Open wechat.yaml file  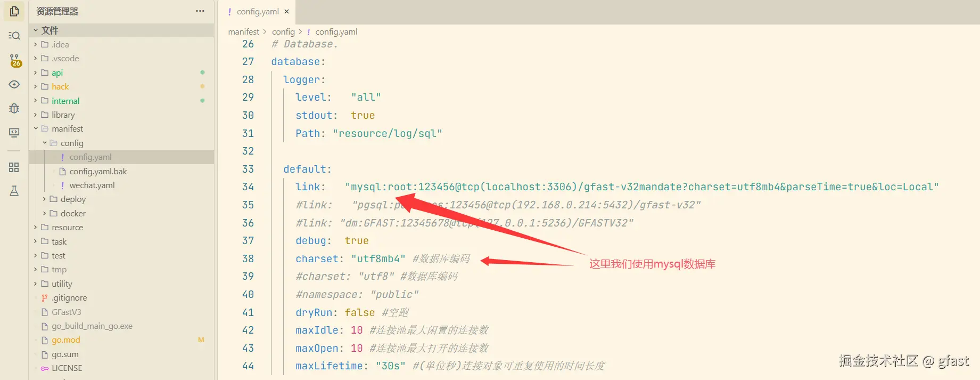click(122, 185)
